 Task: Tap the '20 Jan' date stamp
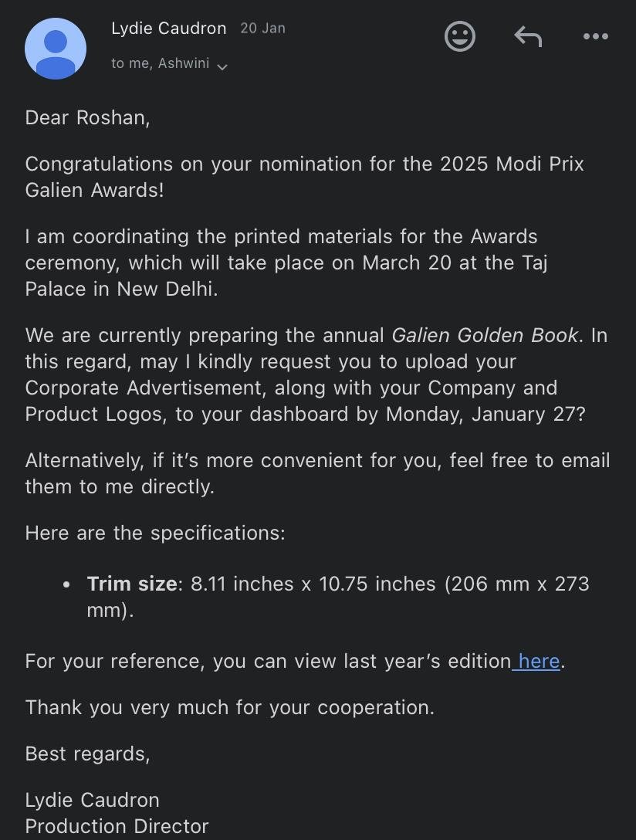tap(263, 28)
